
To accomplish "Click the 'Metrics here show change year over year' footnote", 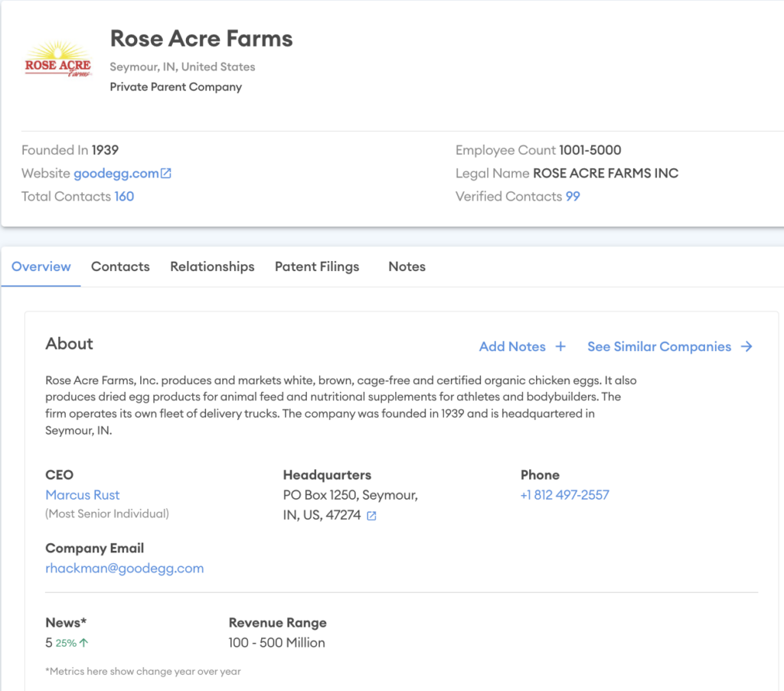I will click(143, 672).
